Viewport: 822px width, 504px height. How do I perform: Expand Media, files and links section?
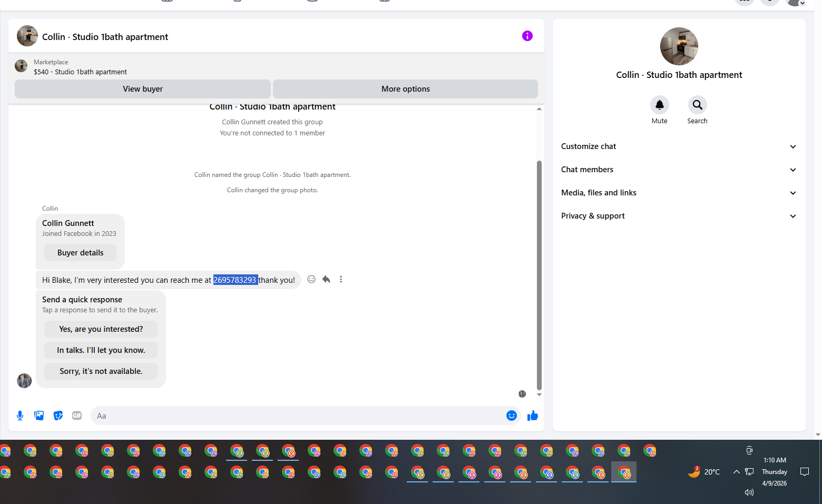pos(679,193)
